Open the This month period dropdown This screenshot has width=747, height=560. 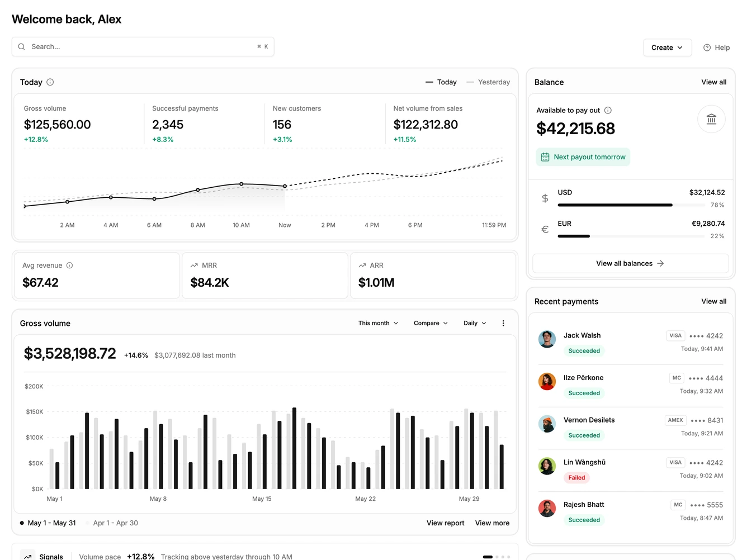(x=379, y=323)
